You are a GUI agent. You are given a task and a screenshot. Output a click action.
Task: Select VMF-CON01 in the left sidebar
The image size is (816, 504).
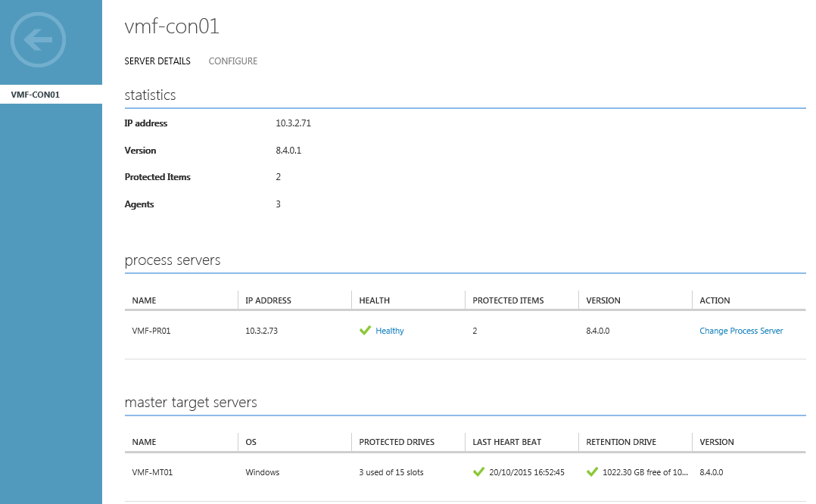pyautogui.click(x=36, y=95)
